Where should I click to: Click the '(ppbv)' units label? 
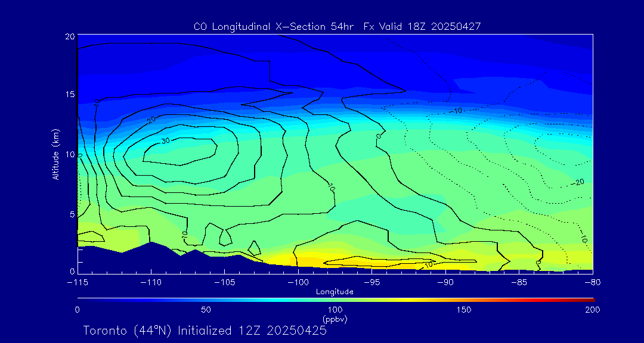335,319
